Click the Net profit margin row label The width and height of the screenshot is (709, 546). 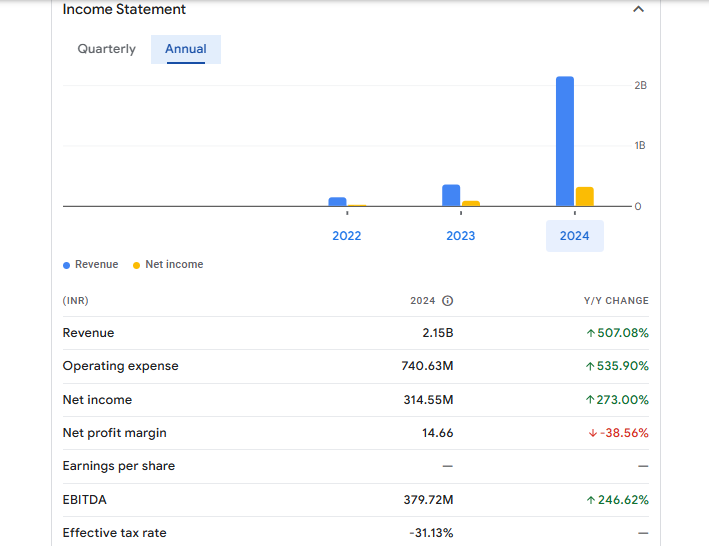click(x=114, y=433)
